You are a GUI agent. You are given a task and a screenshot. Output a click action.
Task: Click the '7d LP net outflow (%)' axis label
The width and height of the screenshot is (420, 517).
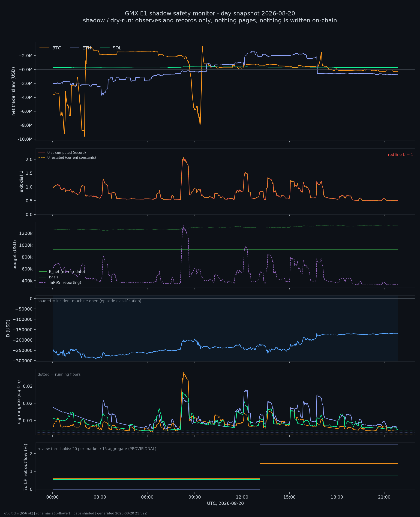click(25, 467)
